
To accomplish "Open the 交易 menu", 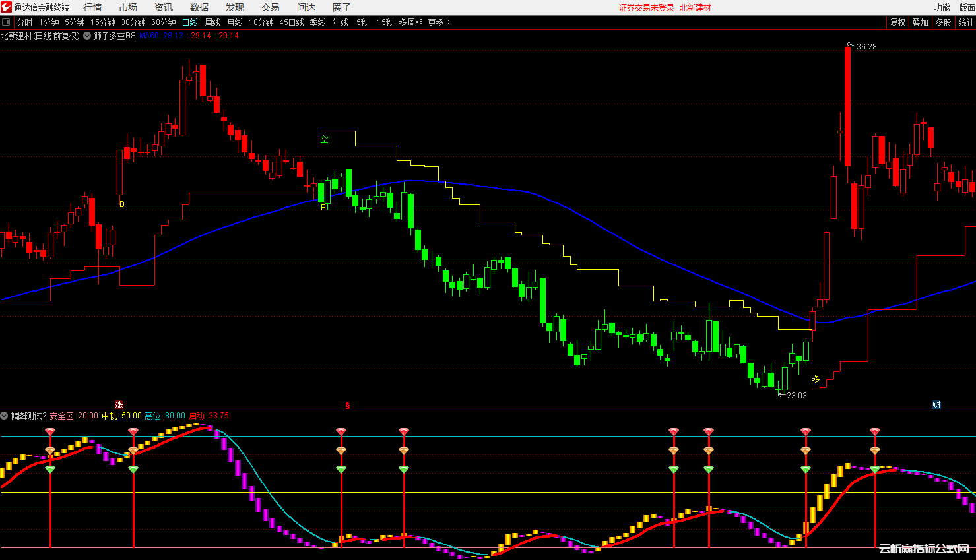I will [271, 7].
